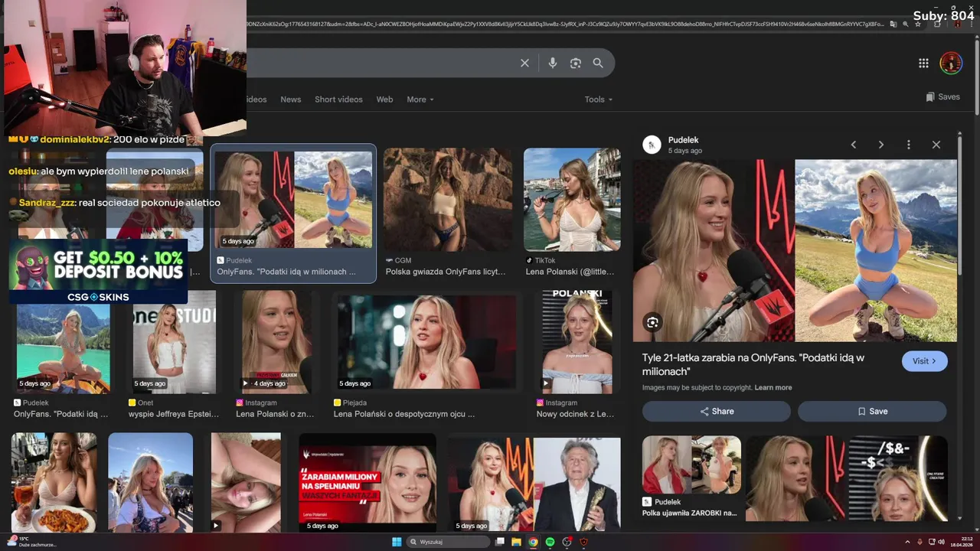Switch to News results tab
This screenshot has height=551, width=980.
pyautogui.click(x=290, y=99)
